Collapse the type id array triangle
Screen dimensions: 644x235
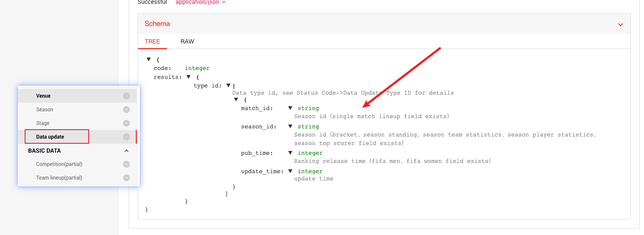(x=228, y=86)
